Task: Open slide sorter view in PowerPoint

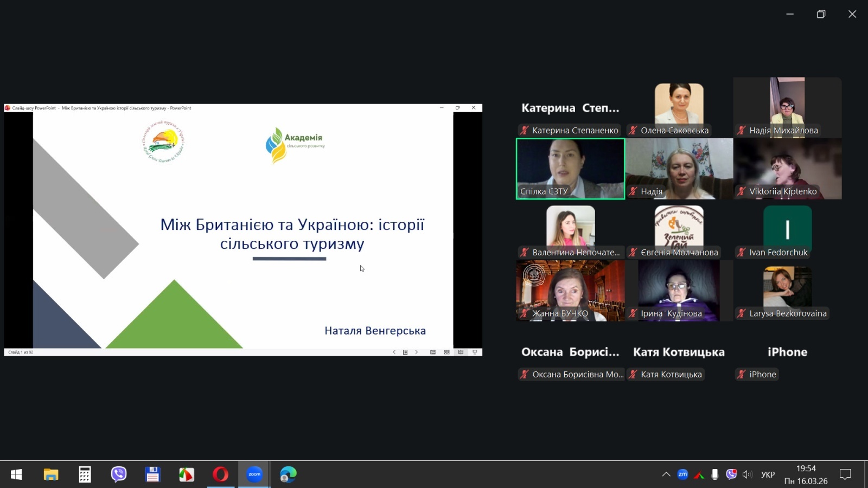Action: coord(446,352)
